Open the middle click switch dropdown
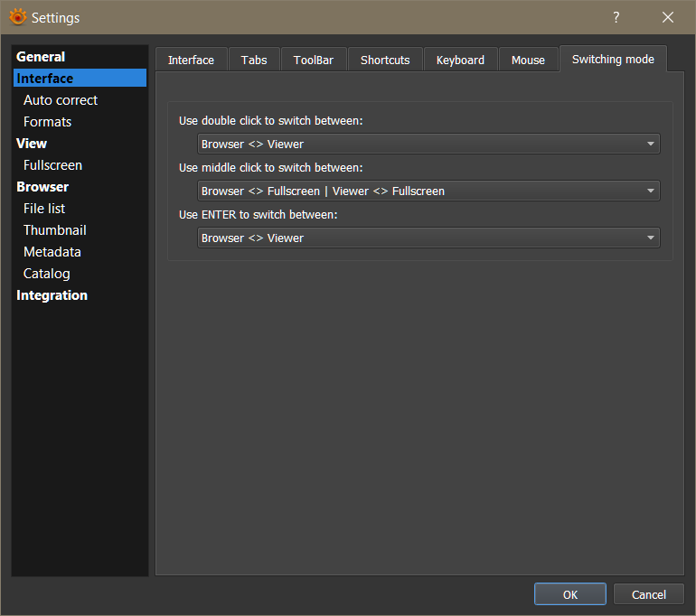 point(428,191)
